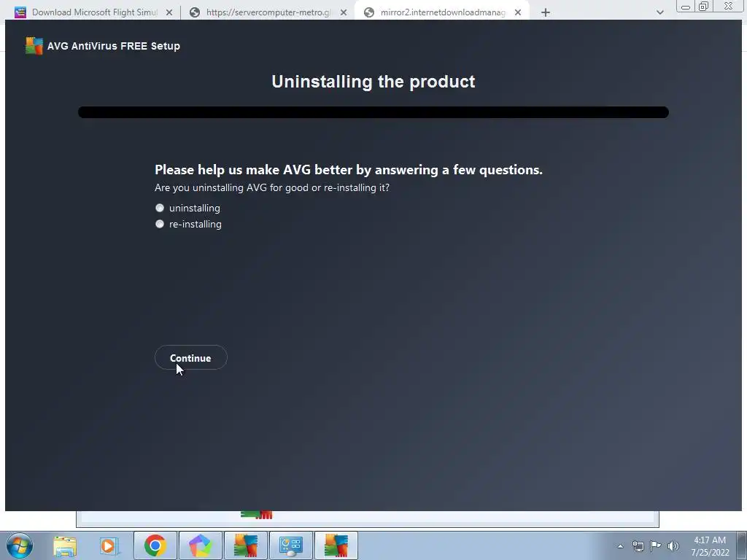Image resolution: width=747 pixels, height=560 pixels.
Task: Click the question about uninstalling for good
Action: click(x=272, y=187)
